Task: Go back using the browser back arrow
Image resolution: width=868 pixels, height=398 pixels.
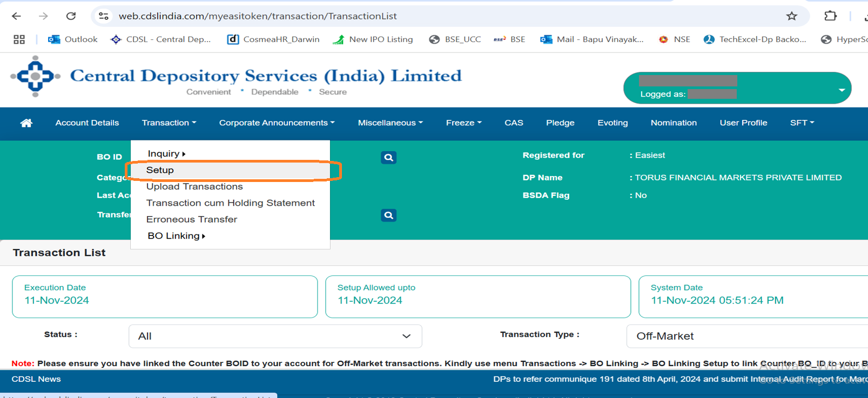Action: point(16,16)
